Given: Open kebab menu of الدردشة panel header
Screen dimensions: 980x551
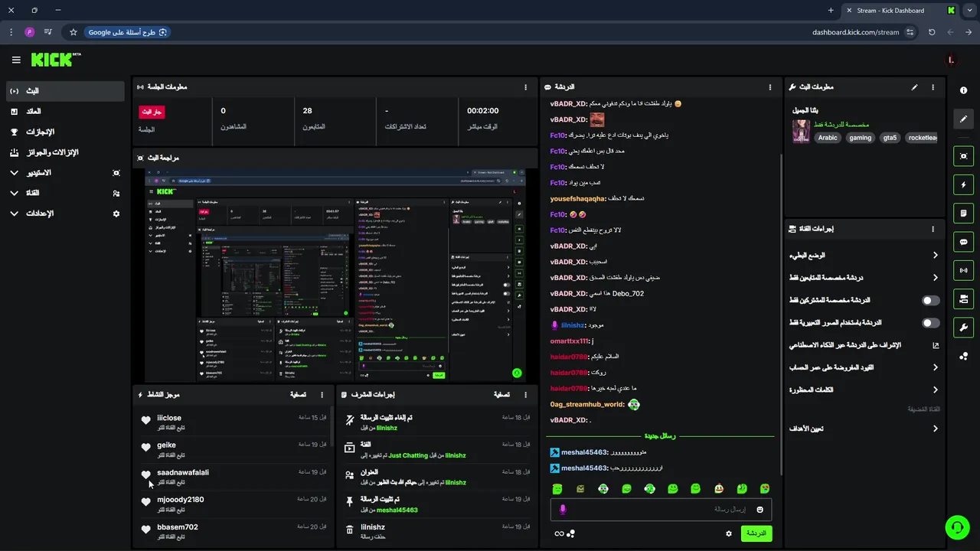Looking at the screenshot, I should 770,87.
